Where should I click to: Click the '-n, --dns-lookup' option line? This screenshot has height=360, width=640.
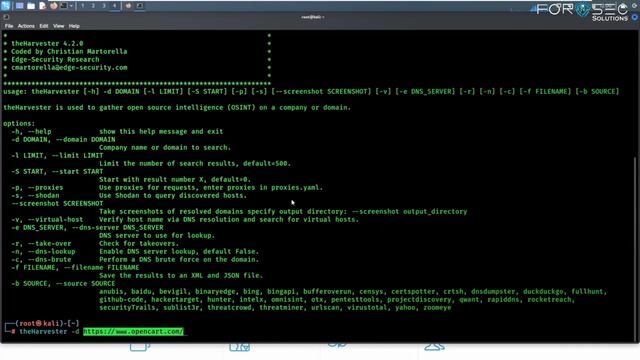pyautogui.click(x=135, y=251)
